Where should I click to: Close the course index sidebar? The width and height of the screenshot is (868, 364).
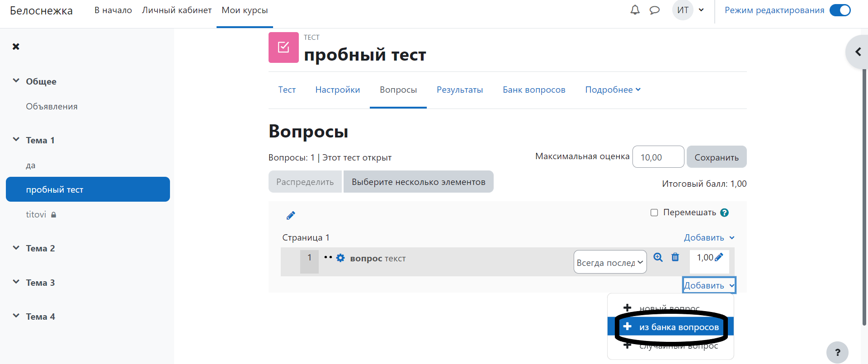16,47
